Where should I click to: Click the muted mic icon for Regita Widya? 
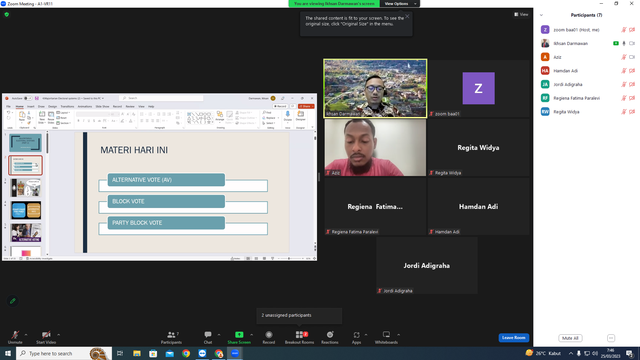click(624, 112)
